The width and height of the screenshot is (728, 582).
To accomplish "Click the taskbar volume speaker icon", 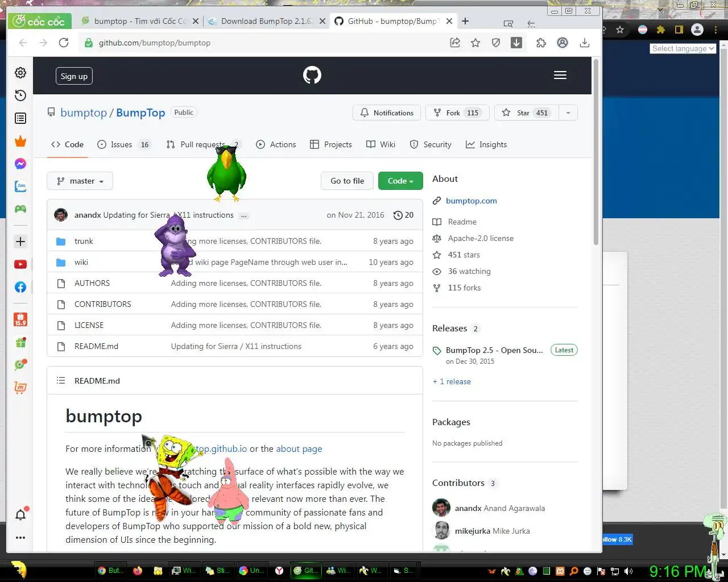I will 628,571.
